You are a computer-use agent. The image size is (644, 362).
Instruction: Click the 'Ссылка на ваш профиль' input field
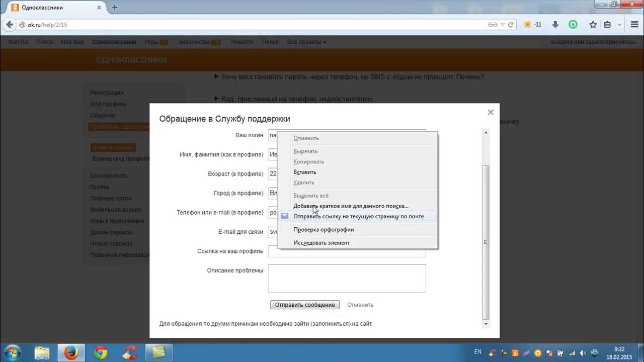(x=347, y=251)
